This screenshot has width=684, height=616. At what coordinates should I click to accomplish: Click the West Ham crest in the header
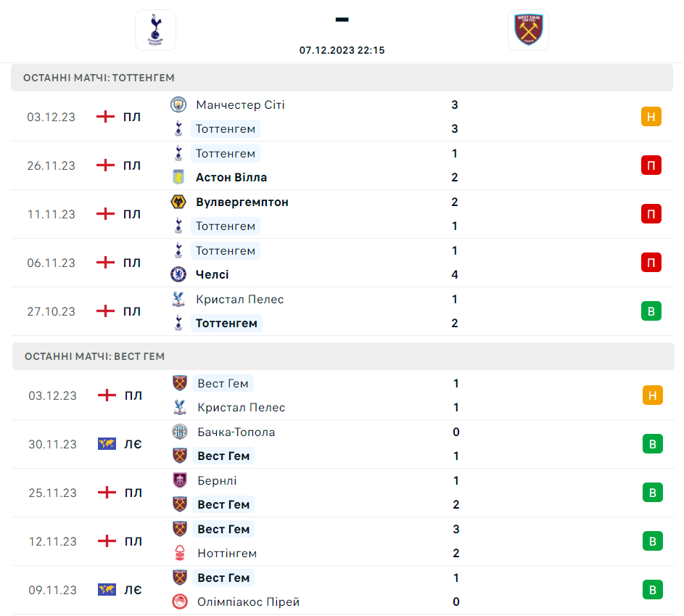click(x=528, y=30)
